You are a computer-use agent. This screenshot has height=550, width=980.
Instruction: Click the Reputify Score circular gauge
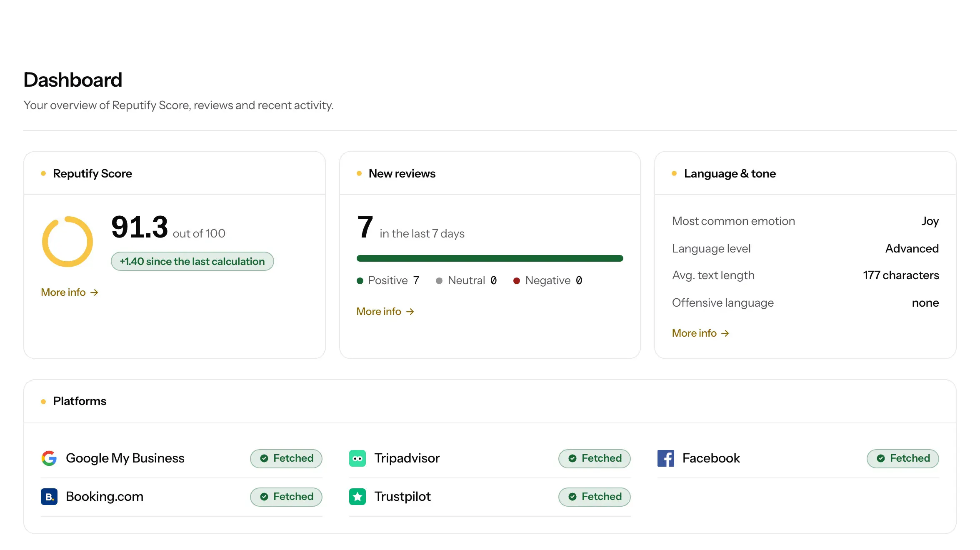click(x=67, y=242)
